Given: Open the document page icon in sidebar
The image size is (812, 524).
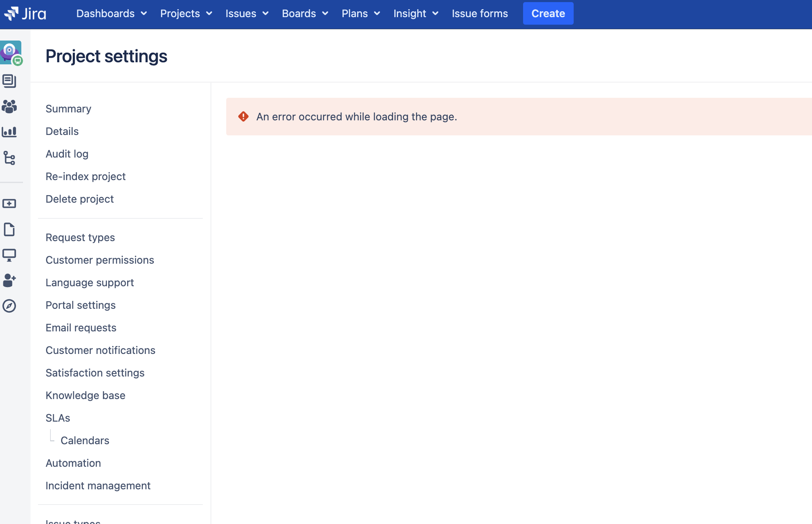Looking at the screenshot, I should point(9,229).
